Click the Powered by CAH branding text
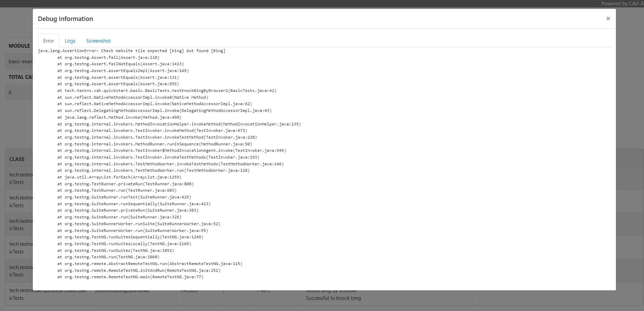The width and height of the screenshot is (644, 311). click(622, 3)
